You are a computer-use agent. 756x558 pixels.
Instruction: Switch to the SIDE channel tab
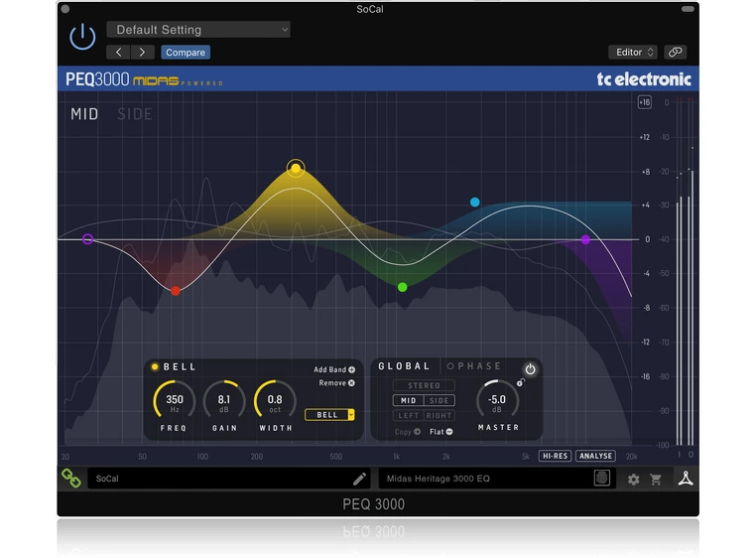point(135,114)
